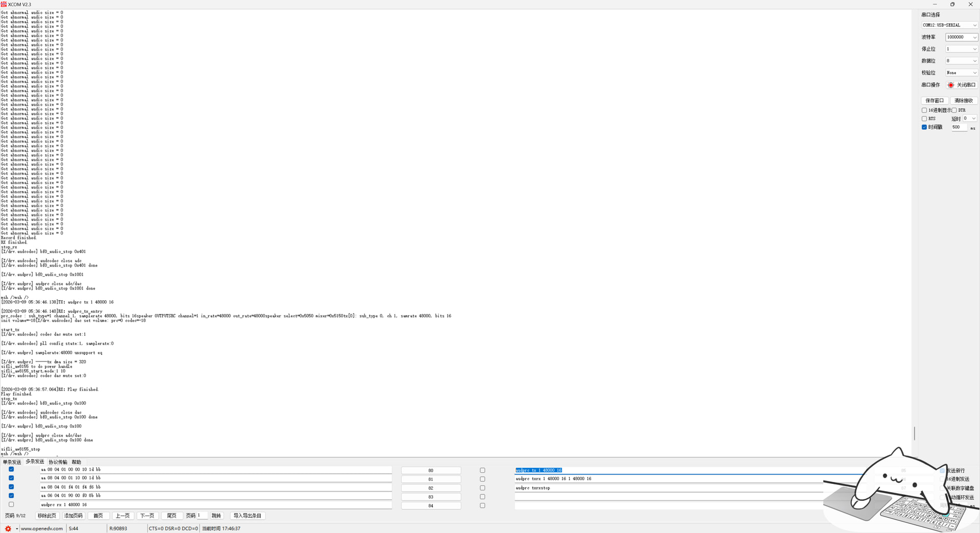Click the 清除接收 button
Screen dimensions: 980x533
point(964,101)
